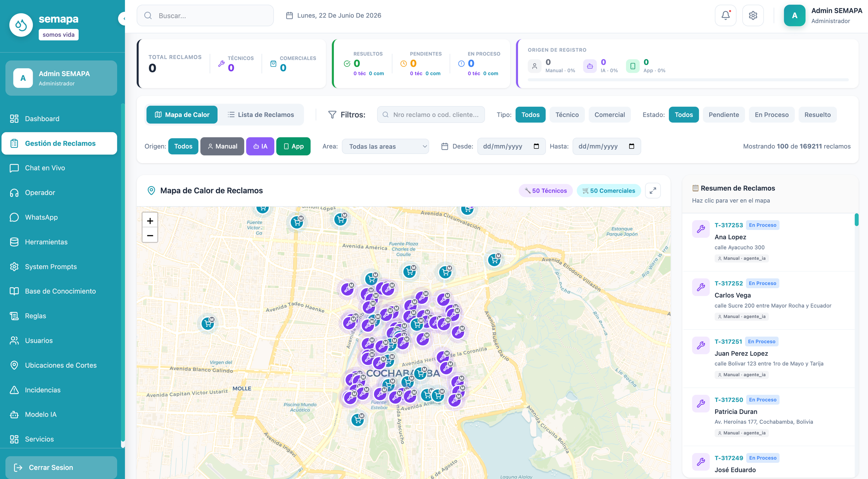Zoom in on the map
Viewport: 868px width, 479px height.
pyautogui.click(x=150, y=221)
